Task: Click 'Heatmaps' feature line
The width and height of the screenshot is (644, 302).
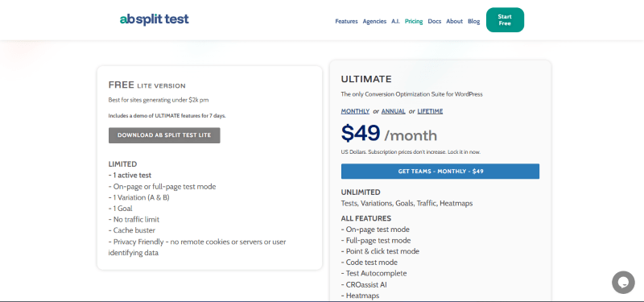Action: [x=360, y=296]
